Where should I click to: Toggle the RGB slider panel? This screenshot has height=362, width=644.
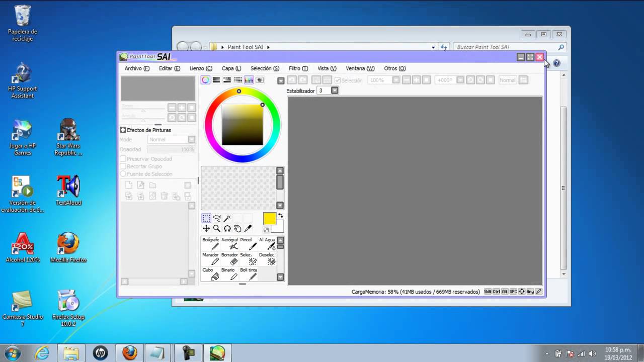tap(216, 80)
